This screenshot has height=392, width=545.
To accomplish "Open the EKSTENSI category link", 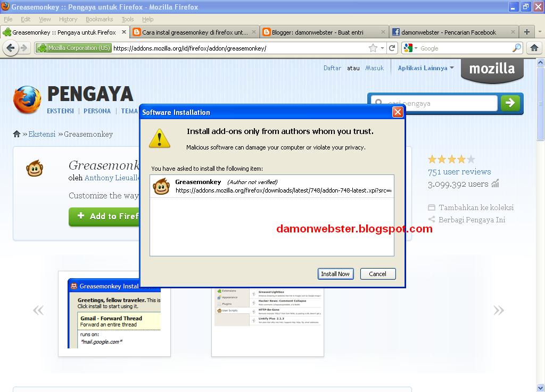I will 61,111.
